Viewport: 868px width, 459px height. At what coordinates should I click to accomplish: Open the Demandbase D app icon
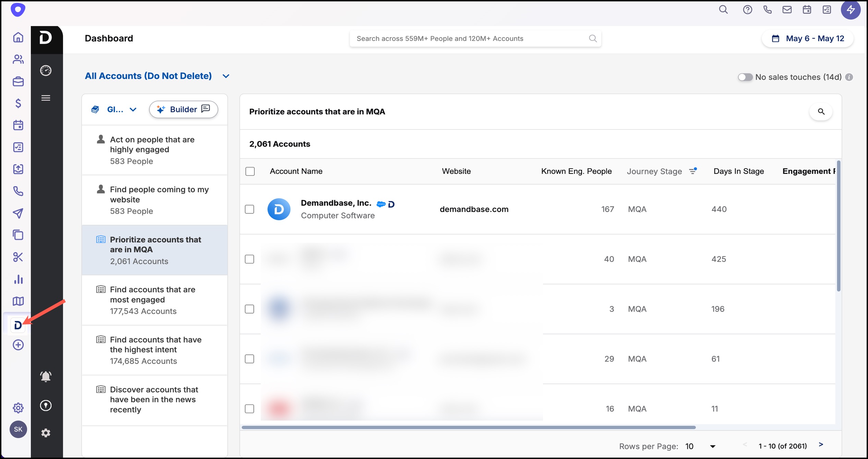[18, 325]
